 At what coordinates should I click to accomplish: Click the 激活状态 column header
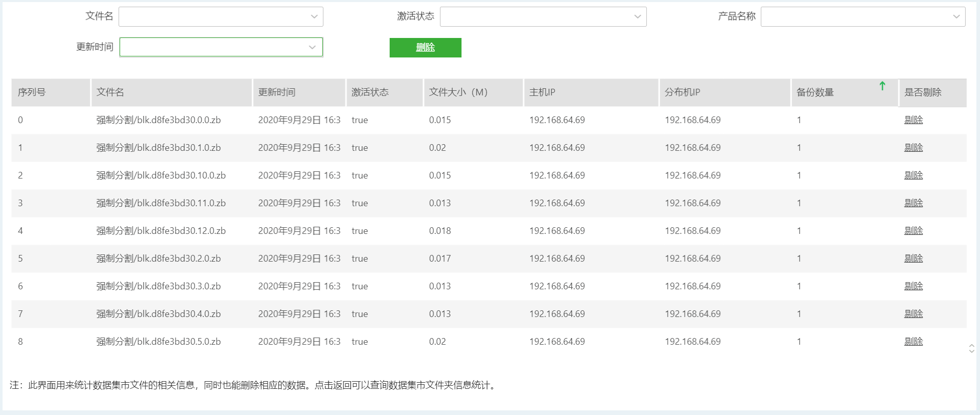click(x=370, y=92)
